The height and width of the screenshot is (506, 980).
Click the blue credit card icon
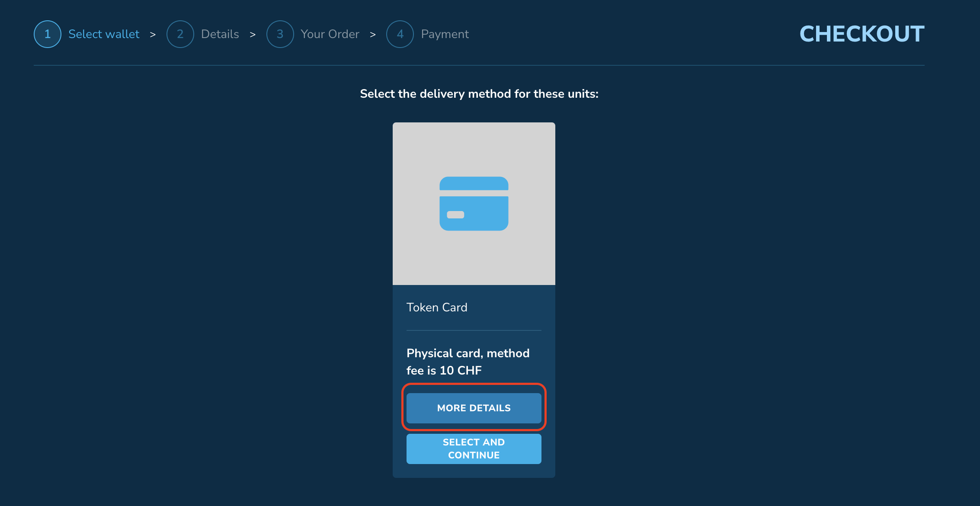[x=474, y=204]
